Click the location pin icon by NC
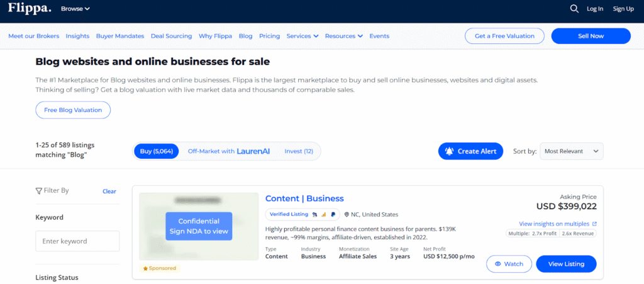The height and width of the screenshot is (284, 644). [x=347, y=214]
